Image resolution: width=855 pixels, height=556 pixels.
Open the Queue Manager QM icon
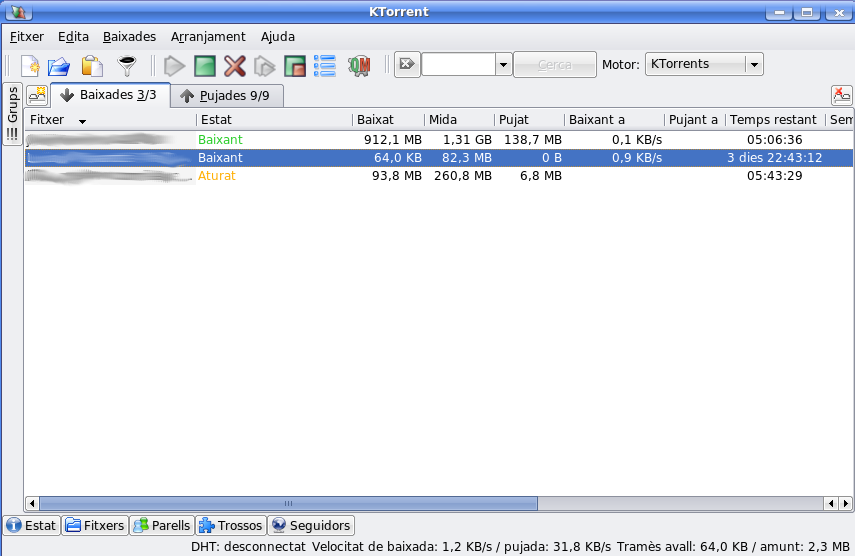pos(359,66)
